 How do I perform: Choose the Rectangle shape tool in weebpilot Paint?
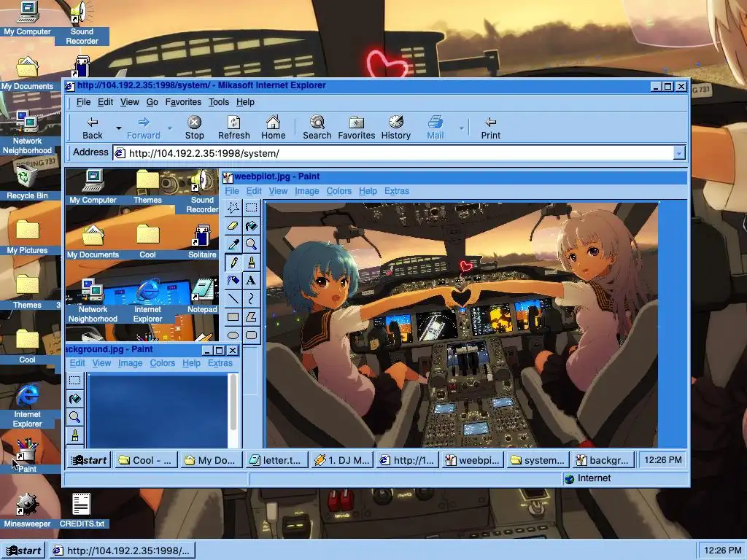[233, 316]
